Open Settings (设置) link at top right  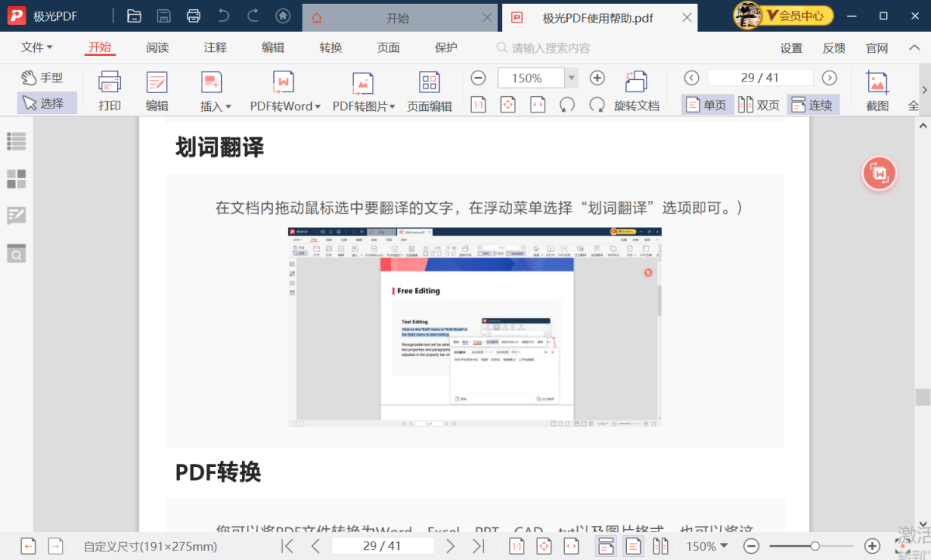(x=791, y=48)
